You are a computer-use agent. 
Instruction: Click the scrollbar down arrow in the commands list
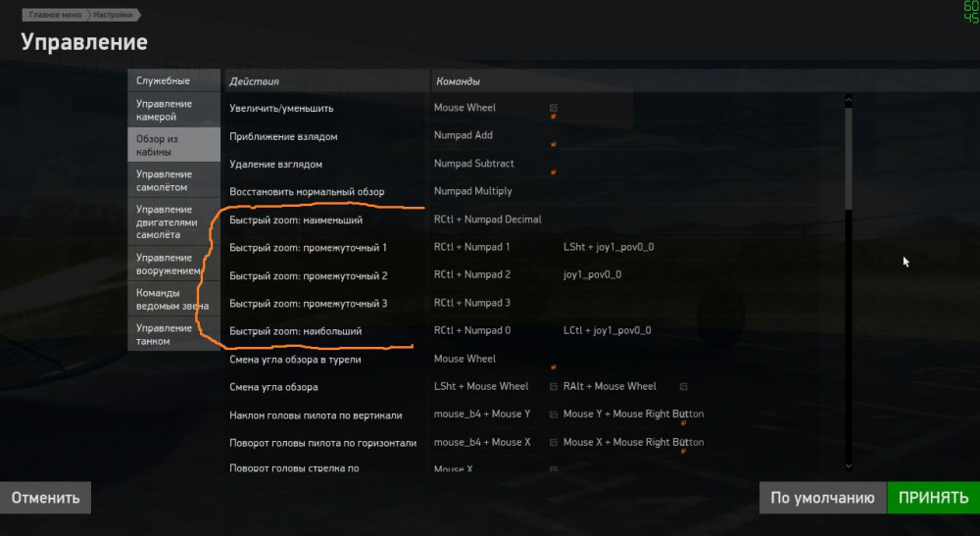tap(848, 466)
